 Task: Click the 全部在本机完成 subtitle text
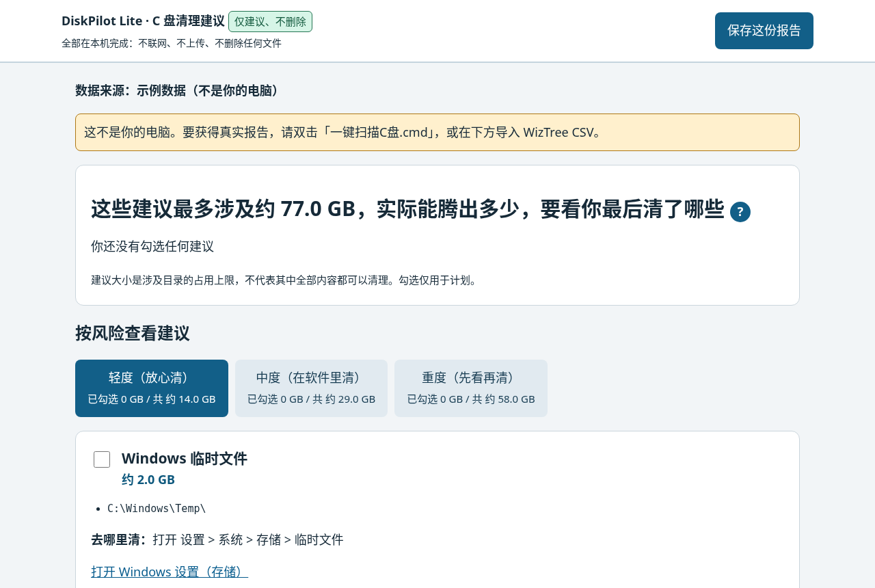(x=172, y=43)
